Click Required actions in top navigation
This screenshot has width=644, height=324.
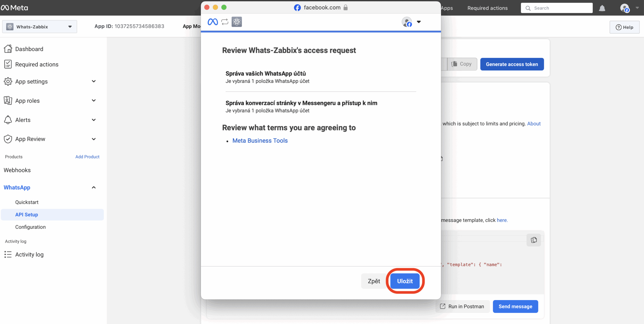click(x=487, y=8)
